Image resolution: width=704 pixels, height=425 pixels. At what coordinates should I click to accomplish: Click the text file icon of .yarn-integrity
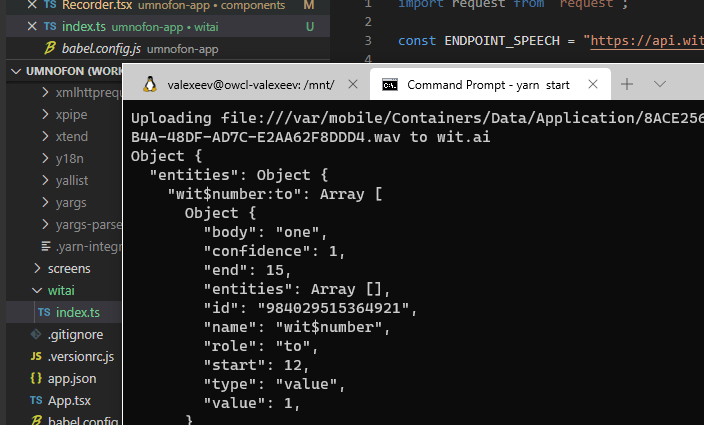tap(46, 246)
